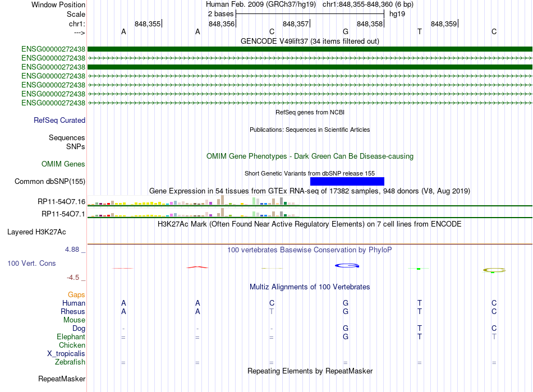Click the ---> sequence direction arrow
Viewport: 533px width, 392px height.
(x=79, y=33)
